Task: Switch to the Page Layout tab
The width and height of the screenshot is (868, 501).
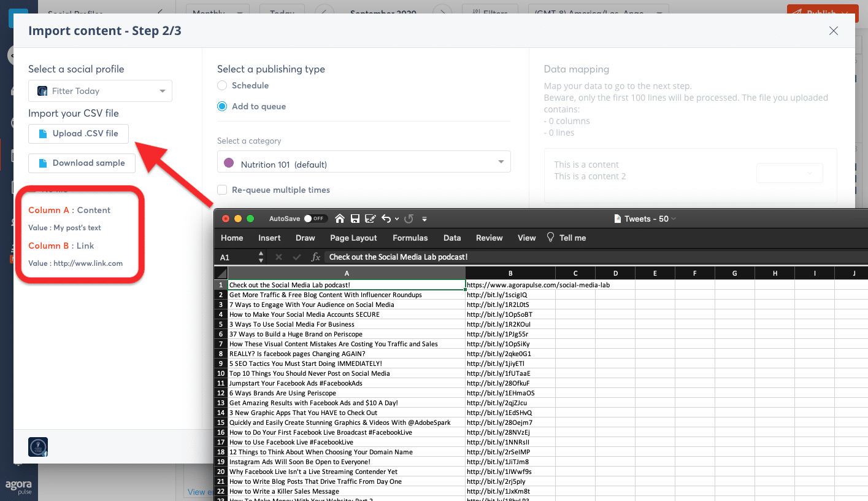Action: 353,238
